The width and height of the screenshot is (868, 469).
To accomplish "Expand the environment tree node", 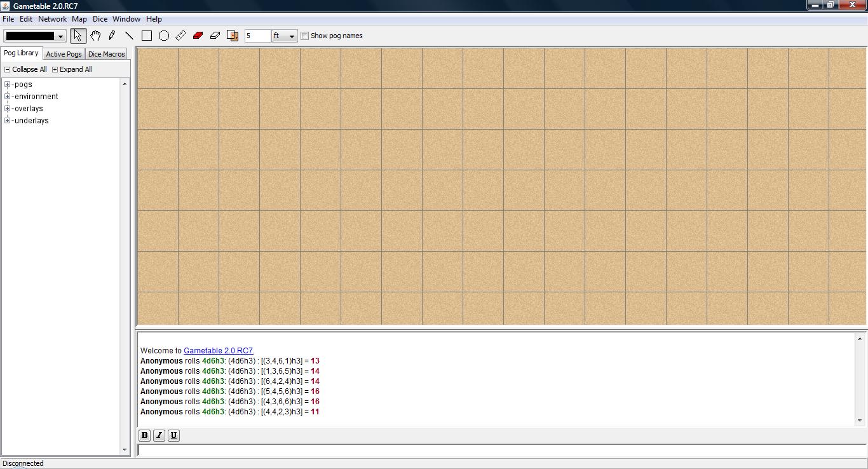I will click(8, 97).
